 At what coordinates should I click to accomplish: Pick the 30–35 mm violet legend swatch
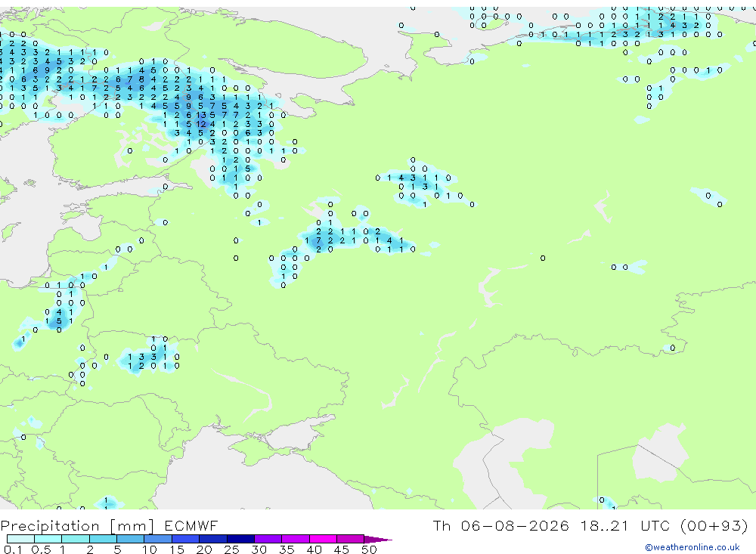[x=268, y=539]
